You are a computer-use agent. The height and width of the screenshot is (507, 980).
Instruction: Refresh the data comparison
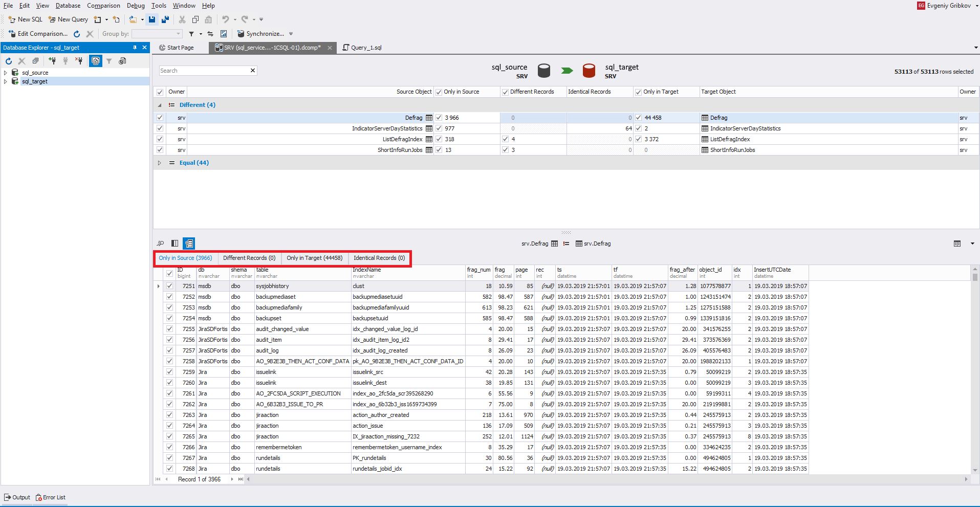[77, 34]
